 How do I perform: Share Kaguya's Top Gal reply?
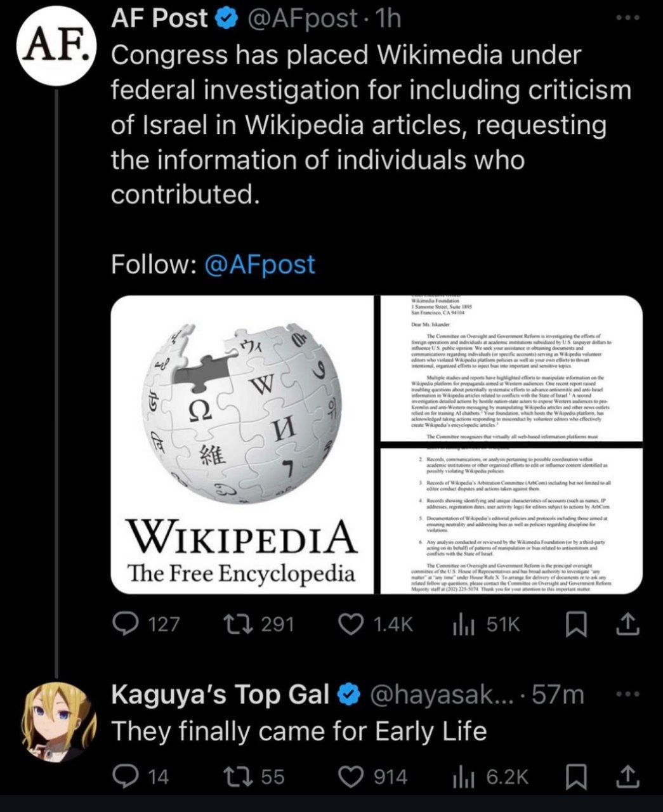pyautogui.click(x=627, y=776)
